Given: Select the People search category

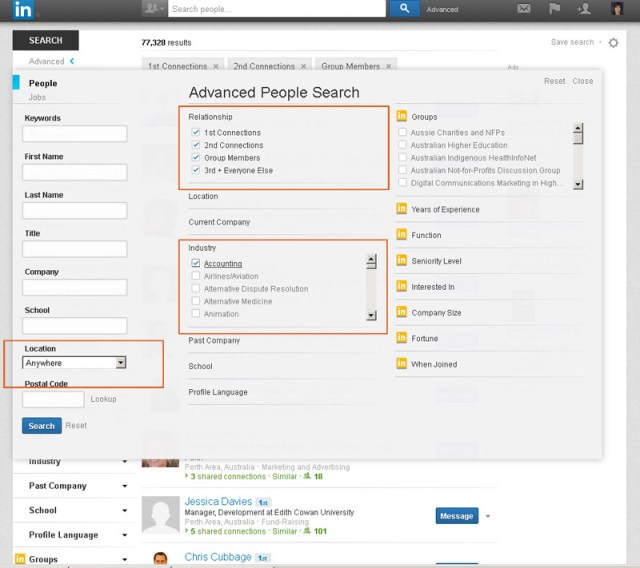Looking at the screenshot, I should pos(43,83).
